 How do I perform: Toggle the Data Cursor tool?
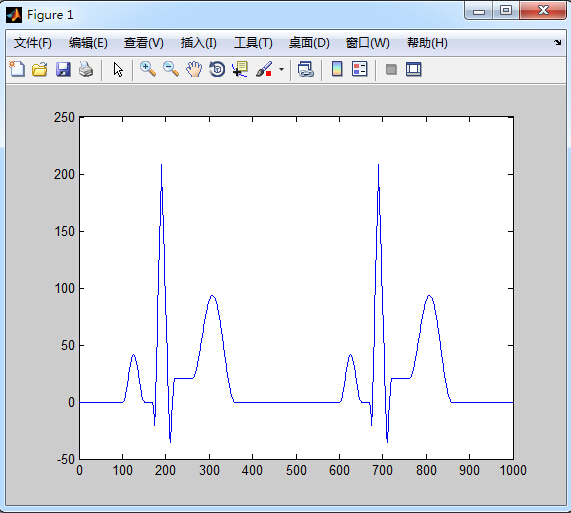(x=240, y=69)
